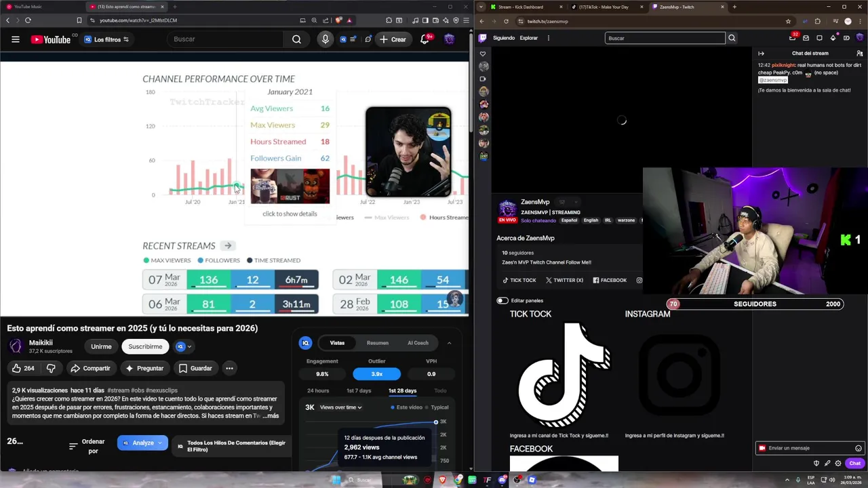This screenshot has height=488, width=868.
Task: Open the Views over time dropdown
Action: pyautogui.click(x=340, y=407)
